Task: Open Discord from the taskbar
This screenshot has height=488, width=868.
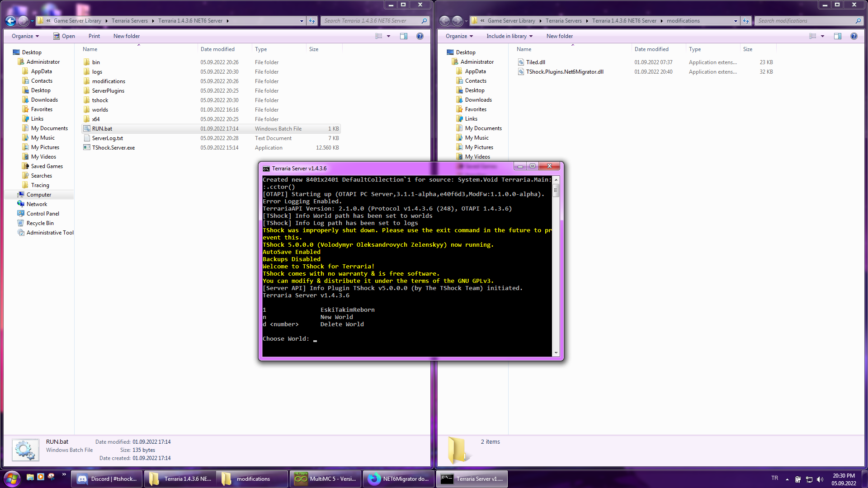Action: 107,479
